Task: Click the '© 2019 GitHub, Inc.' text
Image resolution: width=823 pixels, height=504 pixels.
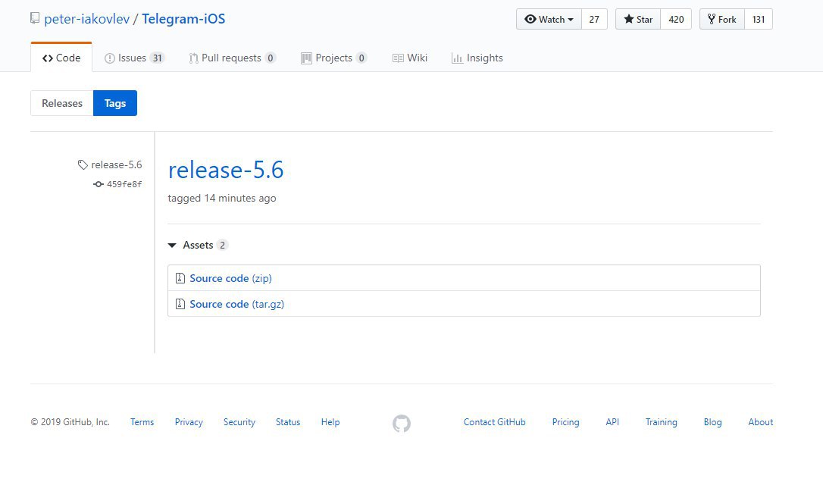Action: (70, 422)
